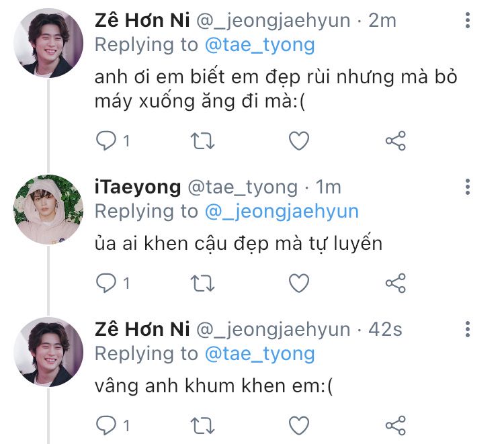Open more options for the last tweet
This screenshot has width=504, height=444.
[468, 329]
